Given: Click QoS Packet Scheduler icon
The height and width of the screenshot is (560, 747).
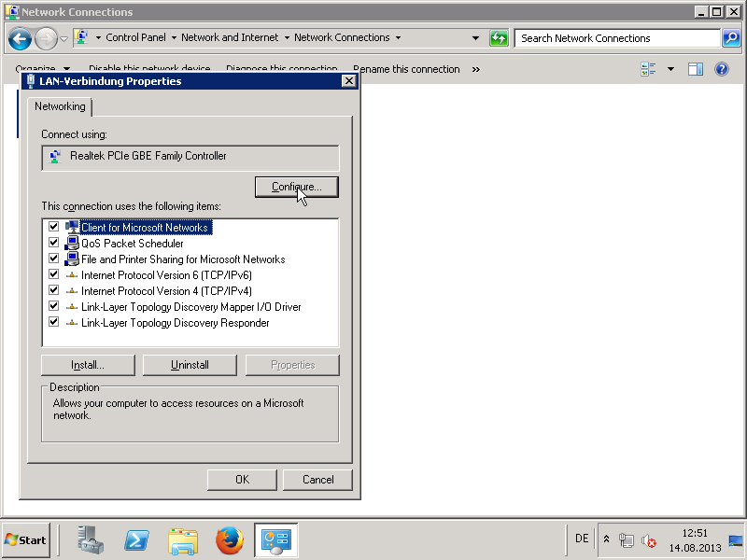Looking at the screenshot, I should coord(72,243).
